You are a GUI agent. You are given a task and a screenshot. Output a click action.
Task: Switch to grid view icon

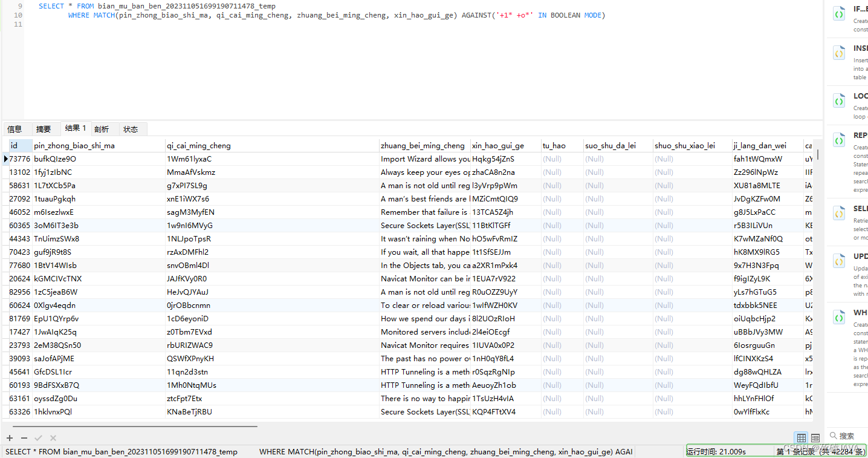tap(801, 438)
